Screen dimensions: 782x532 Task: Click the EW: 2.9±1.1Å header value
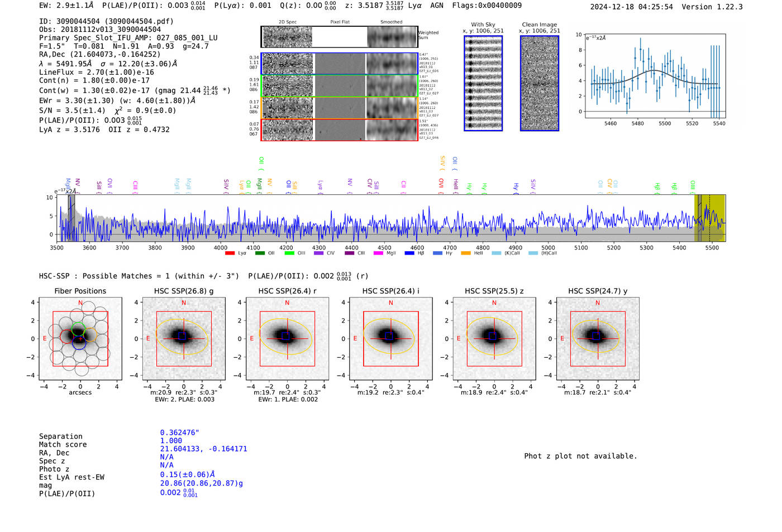click(66, 6)
